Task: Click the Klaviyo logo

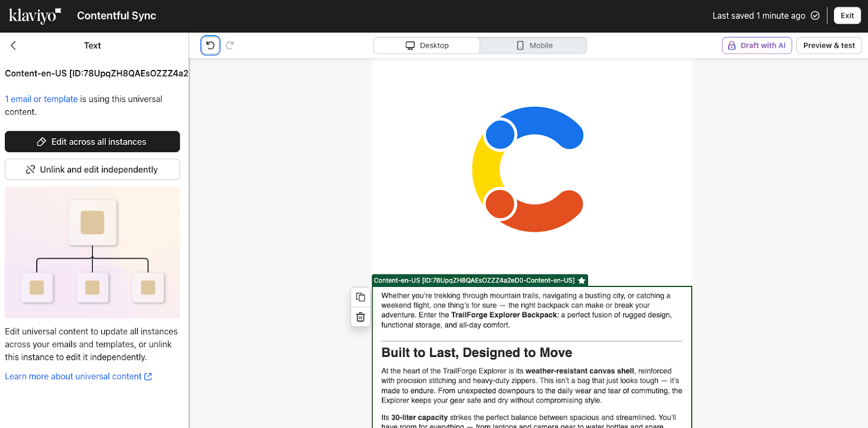Action: point(35,16)
